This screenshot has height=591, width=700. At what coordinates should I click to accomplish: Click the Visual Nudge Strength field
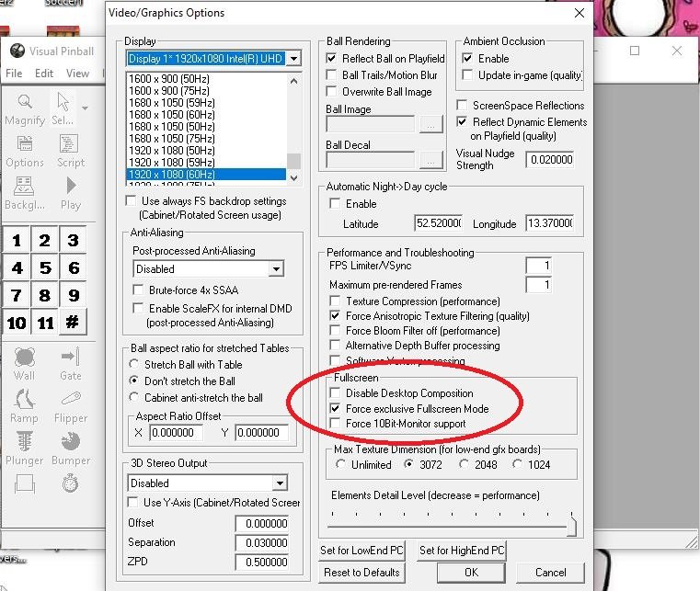(550, 160)
